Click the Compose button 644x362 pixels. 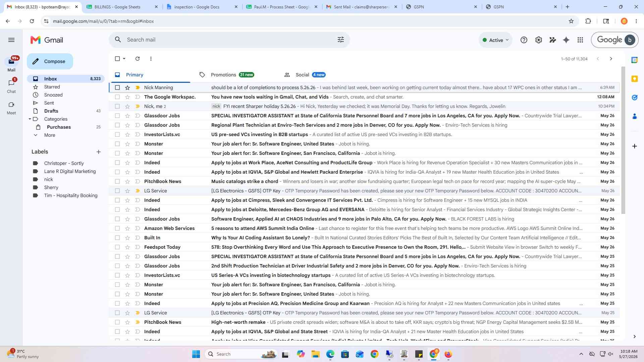(50, 61)
